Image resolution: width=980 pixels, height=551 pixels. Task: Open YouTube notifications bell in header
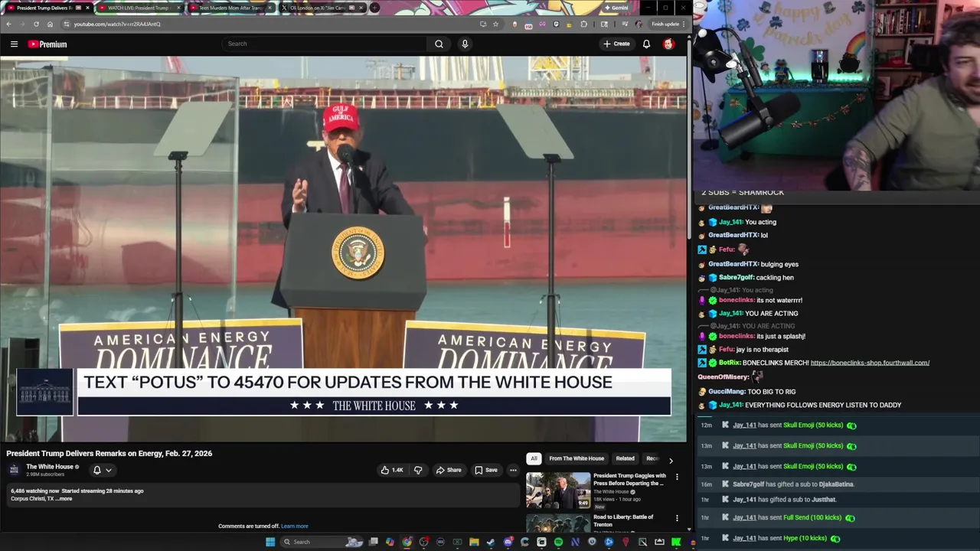click(646, 44)
